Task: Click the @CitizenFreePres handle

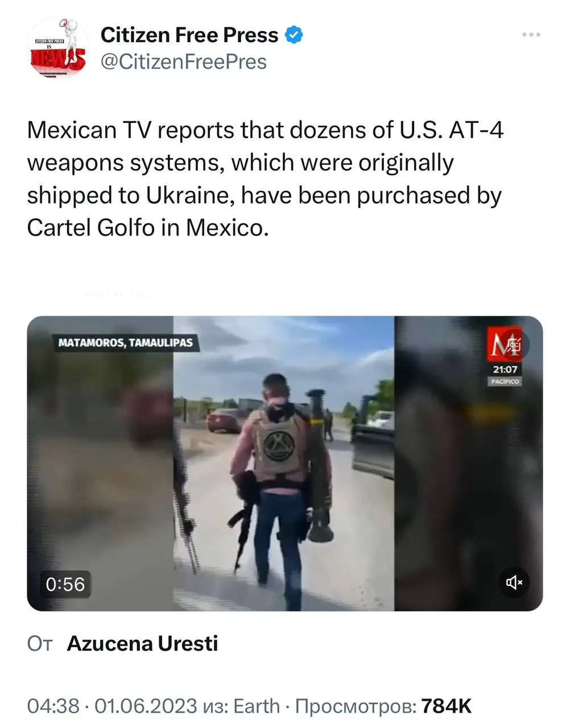Action: 183,61
